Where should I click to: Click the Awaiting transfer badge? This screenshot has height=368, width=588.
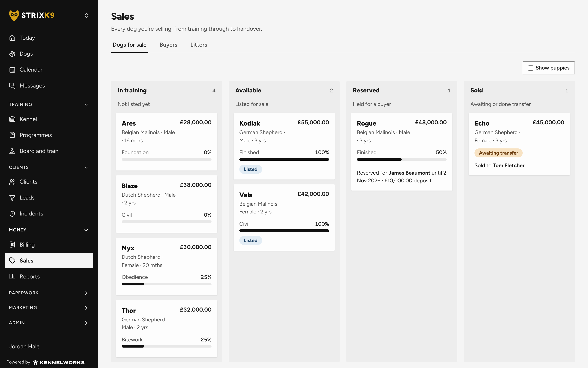coord(498,153)
